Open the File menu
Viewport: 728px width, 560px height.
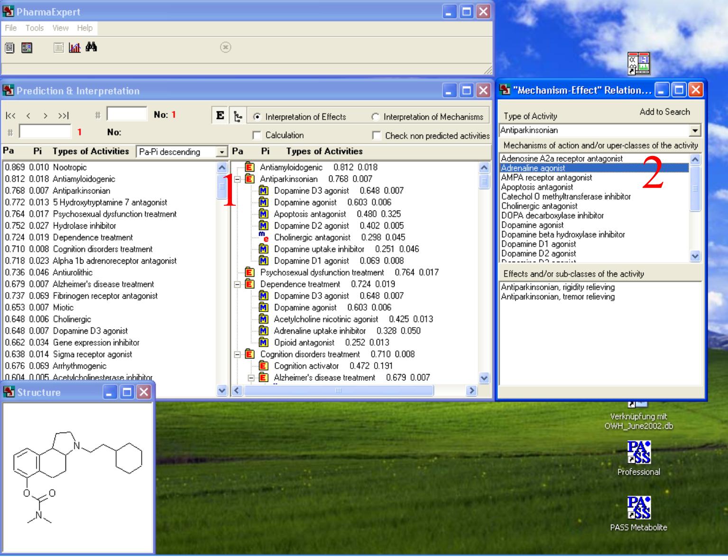coord(10,28)
